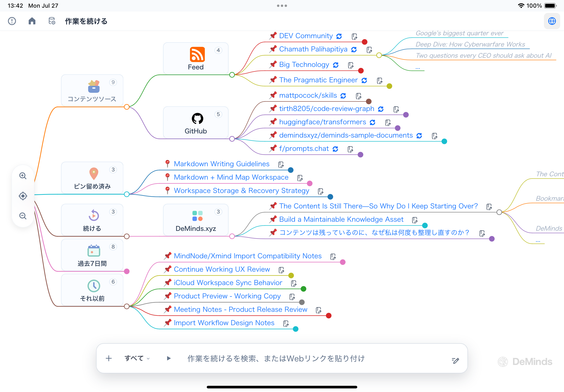Expand the 過去7日間 pink node dot
This screenshot has width=564, height=392.
pyautogui.click(x=127, y=271)
